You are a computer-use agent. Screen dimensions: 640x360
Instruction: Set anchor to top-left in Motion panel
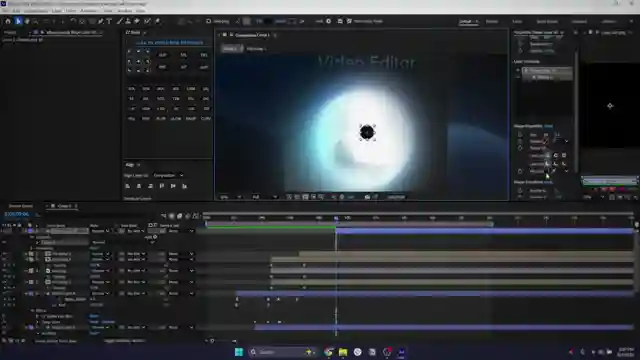pyautogui.click(x=129, y=52)
